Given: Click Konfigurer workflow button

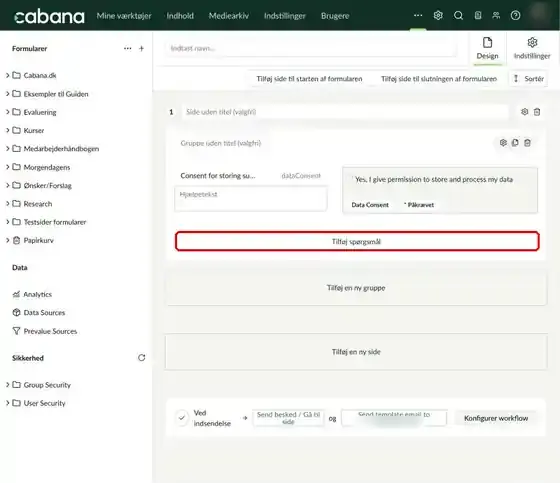Looking at the screenshot, I should point(496,418).
